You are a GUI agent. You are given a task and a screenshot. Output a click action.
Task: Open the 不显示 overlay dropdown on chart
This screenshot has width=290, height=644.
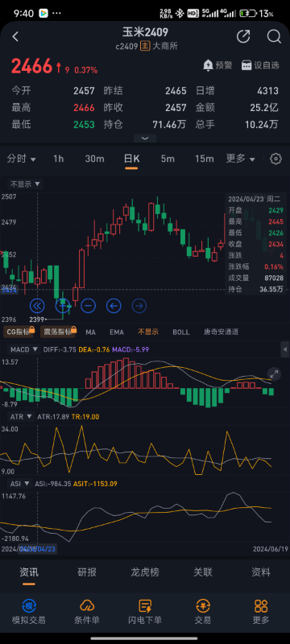[26, 184]
